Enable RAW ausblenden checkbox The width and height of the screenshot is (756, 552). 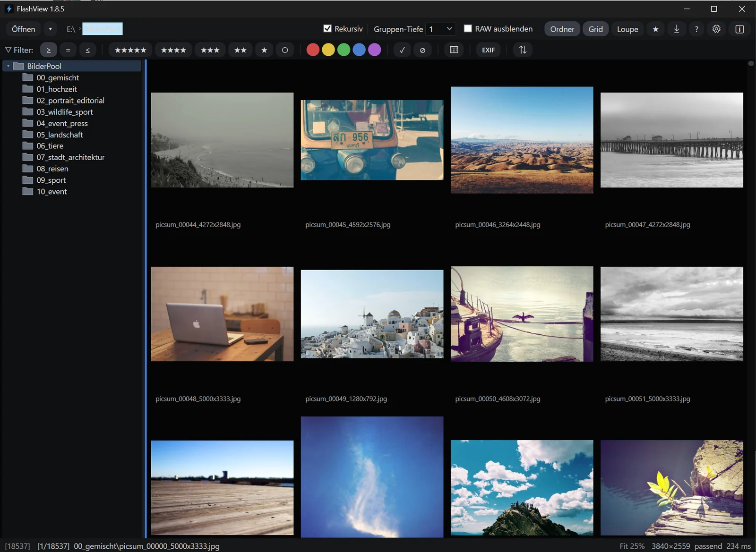click(468, 28)
